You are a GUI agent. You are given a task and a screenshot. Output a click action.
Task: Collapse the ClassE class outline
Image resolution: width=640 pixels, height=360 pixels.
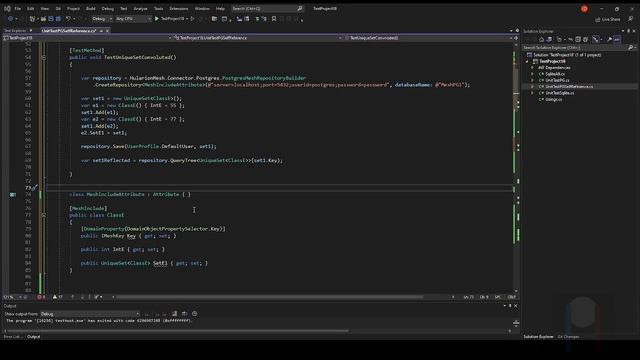click(x=44, y=215)
